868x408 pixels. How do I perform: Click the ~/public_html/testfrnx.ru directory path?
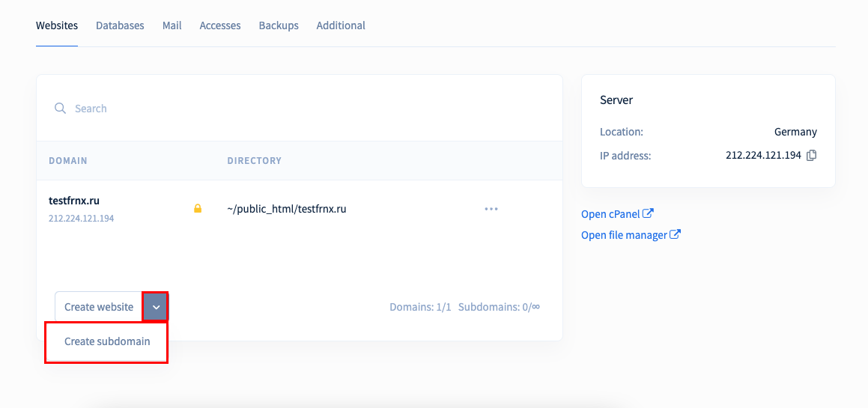(287, 209)
